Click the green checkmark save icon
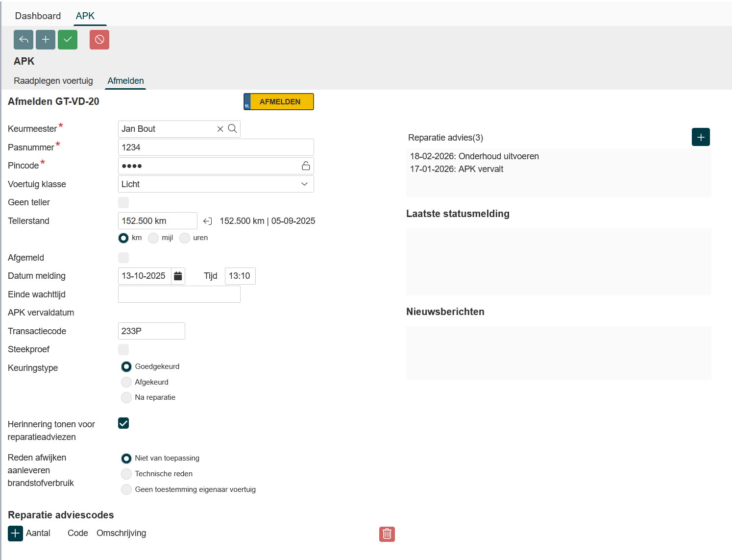 point(68,40)
